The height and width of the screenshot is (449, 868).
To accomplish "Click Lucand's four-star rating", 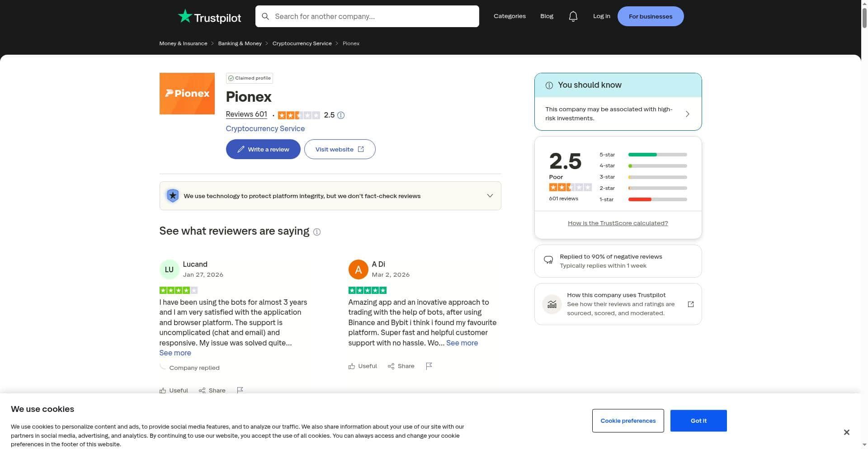I will click(178, 290).
